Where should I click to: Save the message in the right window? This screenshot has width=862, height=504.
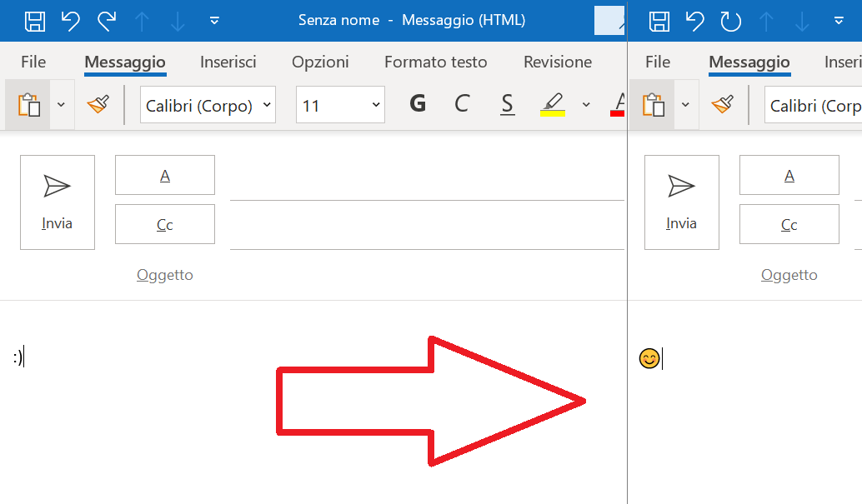pos(659,22)
